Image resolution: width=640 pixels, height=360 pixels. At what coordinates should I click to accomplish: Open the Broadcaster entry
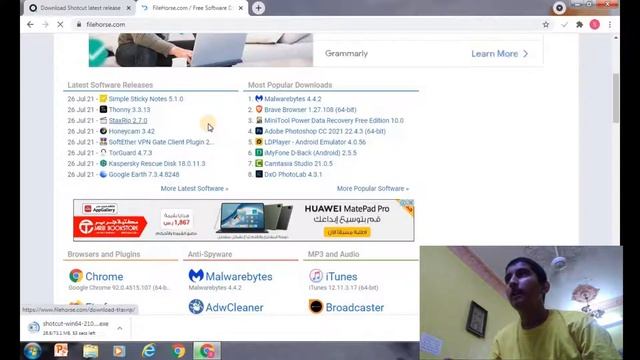point(355,307)
